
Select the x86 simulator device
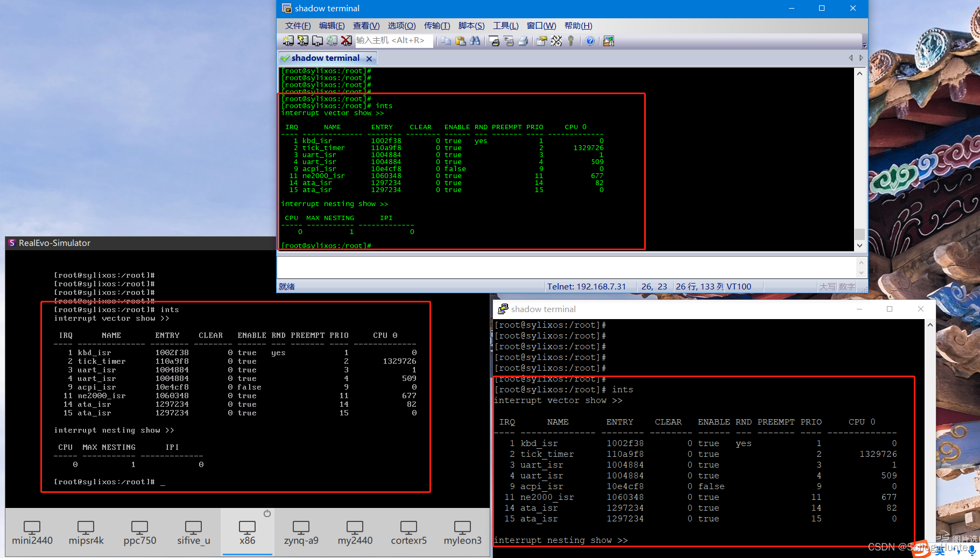(248, 532)
